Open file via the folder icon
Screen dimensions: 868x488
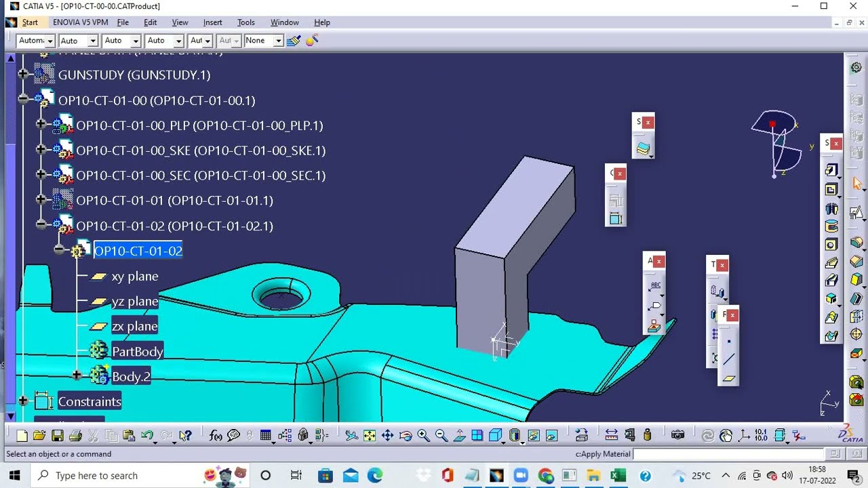pos(39,436)
